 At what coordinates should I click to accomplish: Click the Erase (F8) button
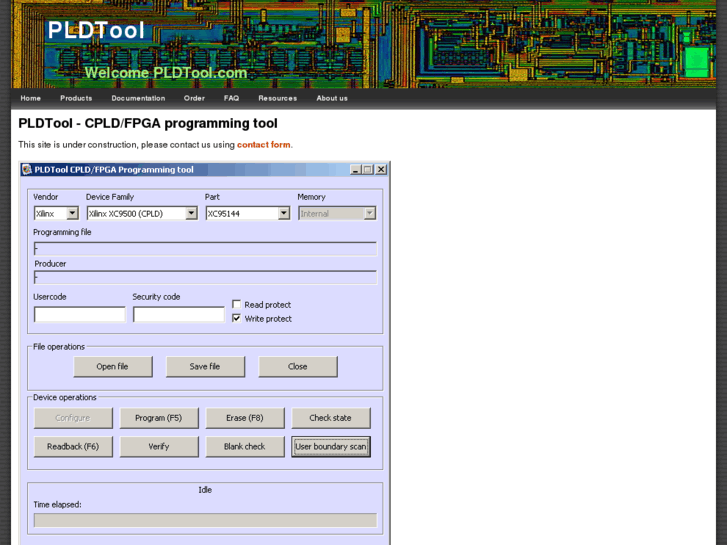(x=245, y=418)
